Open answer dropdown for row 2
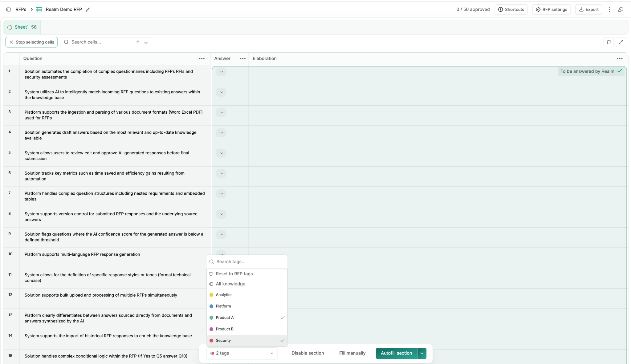The height and width of the screenshot is (364, 631). 221,92
